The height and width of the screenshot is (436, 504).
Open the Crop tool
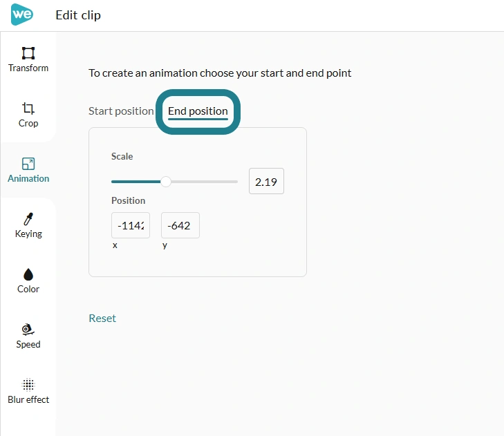click(x=28, y=115)
